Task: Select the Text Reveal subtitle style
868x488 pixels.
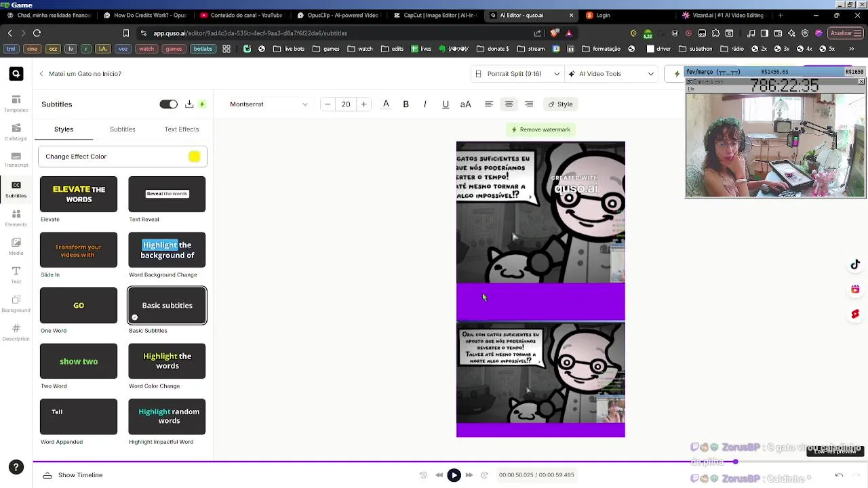Action: click(x=167, y=194)
